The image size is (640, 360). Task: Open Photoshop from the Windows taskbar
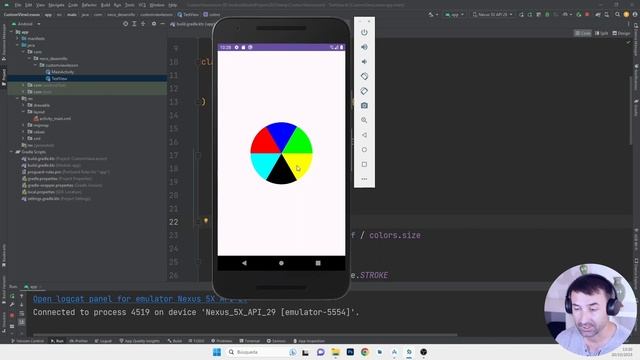[350, 352]
